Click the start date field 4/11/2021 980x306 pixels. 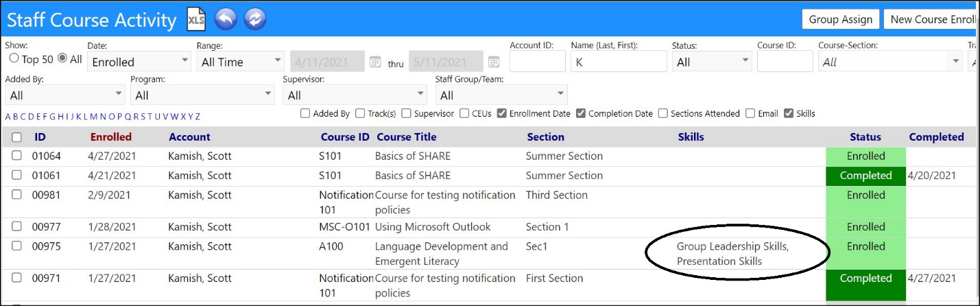click(328, 62)
